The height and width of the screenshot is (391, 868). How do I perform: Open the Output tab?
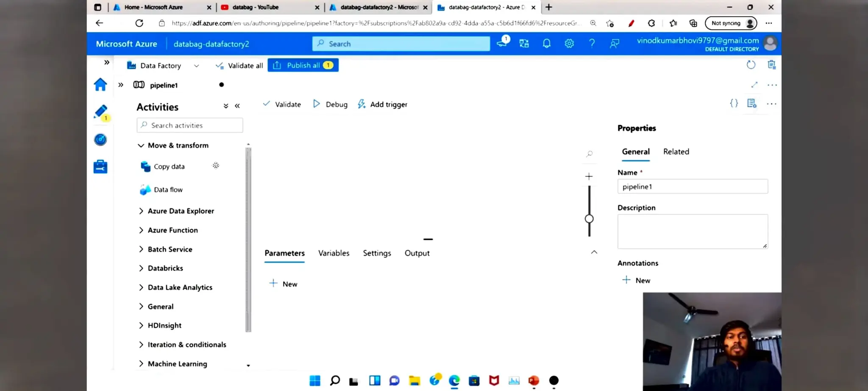[x=417, y=253]
